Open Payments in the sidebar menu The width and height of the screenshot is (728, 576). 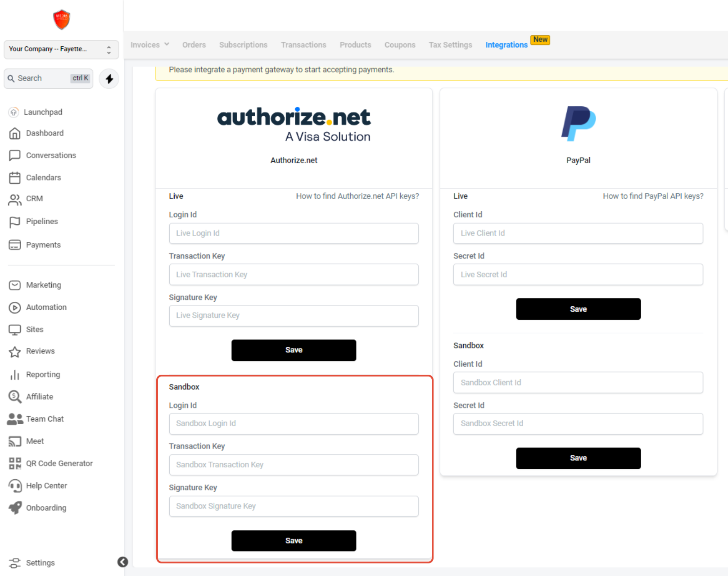(x=43, y=245)
